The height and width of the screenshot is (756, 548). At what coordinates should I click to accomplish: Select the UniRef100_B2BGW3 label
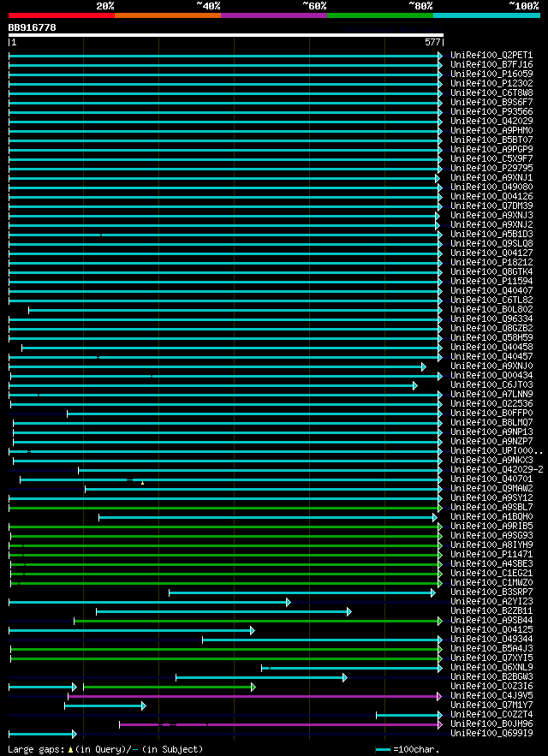pyautogui.click(x=491, y=677)
